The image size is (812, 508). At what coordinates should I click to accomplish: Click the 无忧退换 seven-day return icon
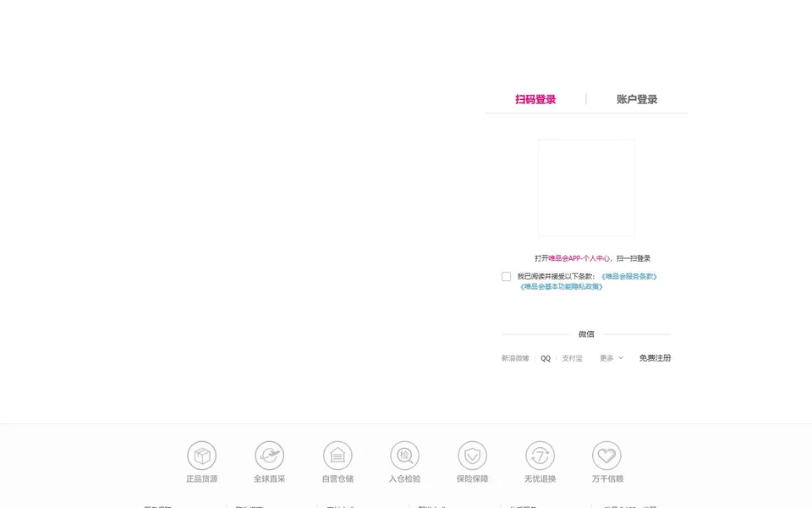tap(540, 456)
